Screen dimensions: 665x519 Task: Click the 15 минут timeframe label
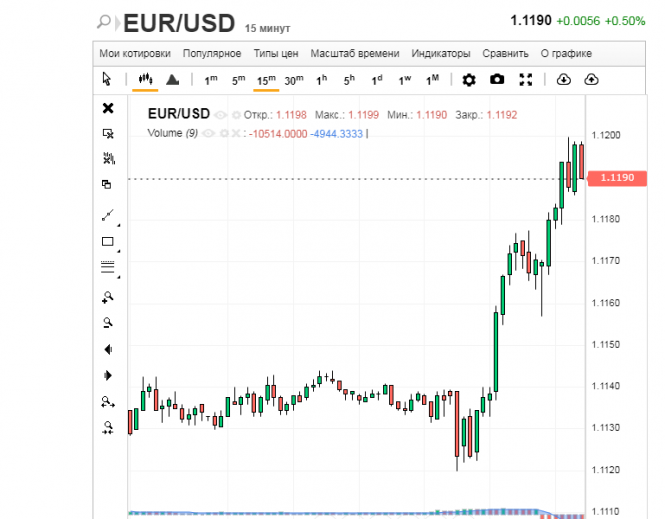point(267,28)
